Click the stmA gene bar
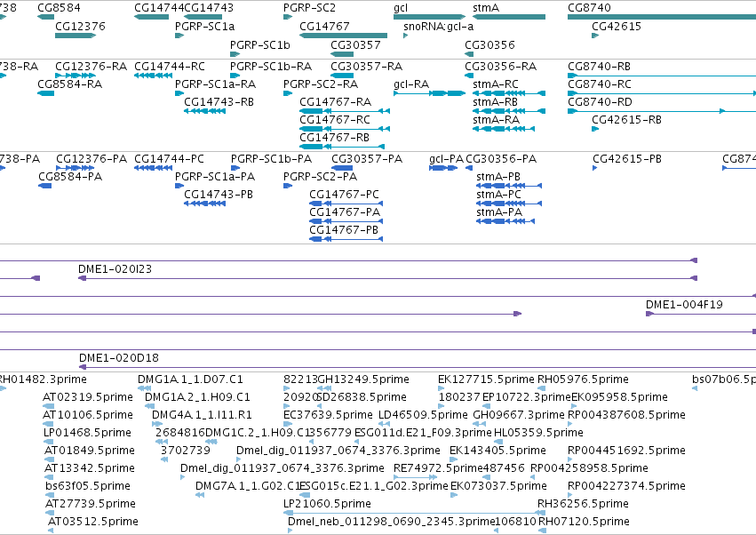 point(509,17)
